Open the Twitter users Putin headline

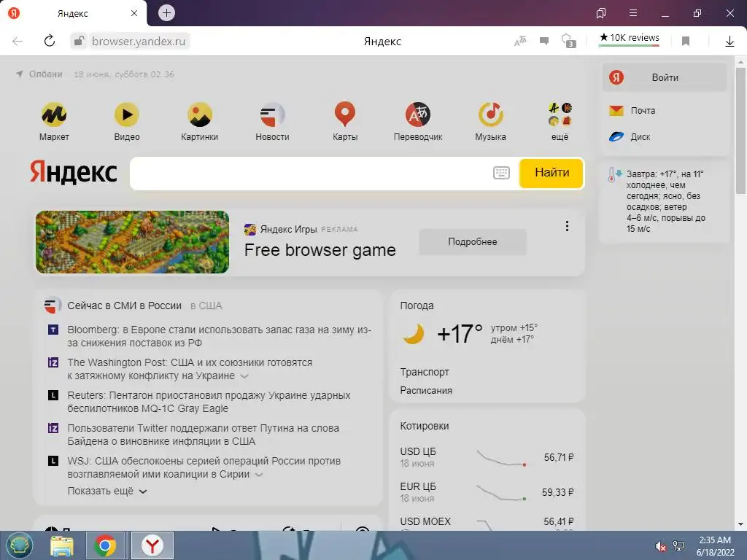(203, 435)
